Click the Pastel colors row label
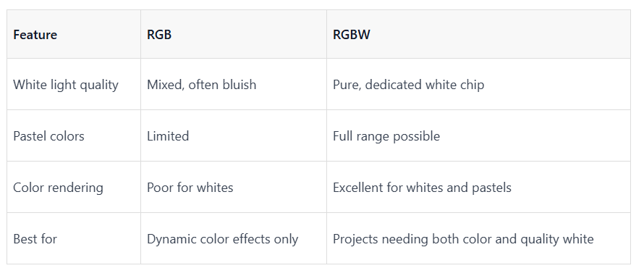 coord(74,135)
